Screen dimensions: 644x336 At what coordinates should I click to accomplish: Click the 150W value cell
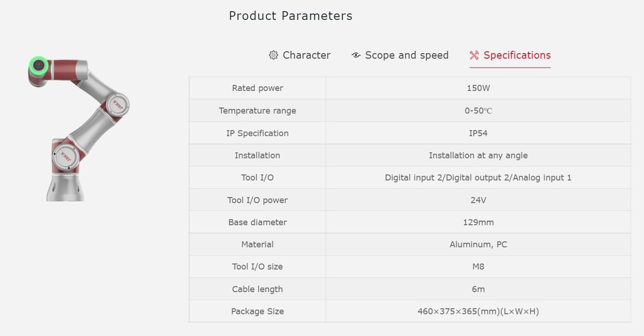pyautogui.click(x=478, y=88)
